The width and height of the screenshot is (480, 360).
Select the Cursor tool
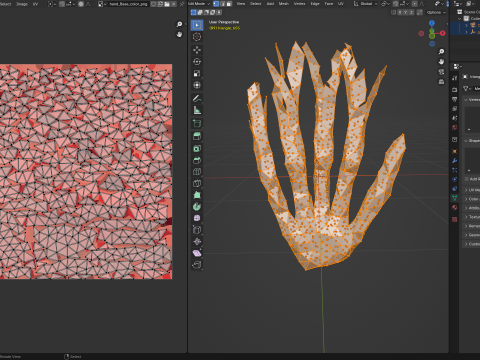197,37
